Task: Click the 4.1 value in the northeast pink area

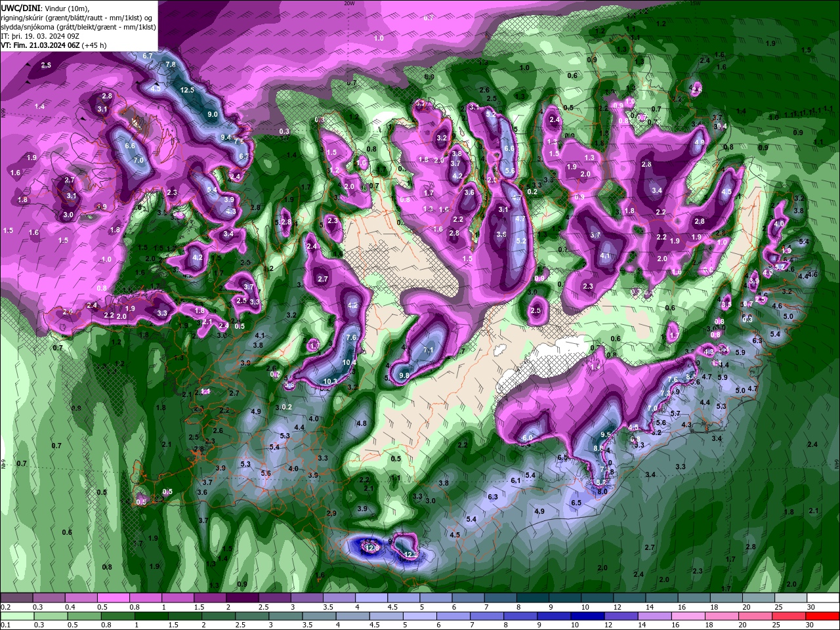Action: tap(605, 256)
